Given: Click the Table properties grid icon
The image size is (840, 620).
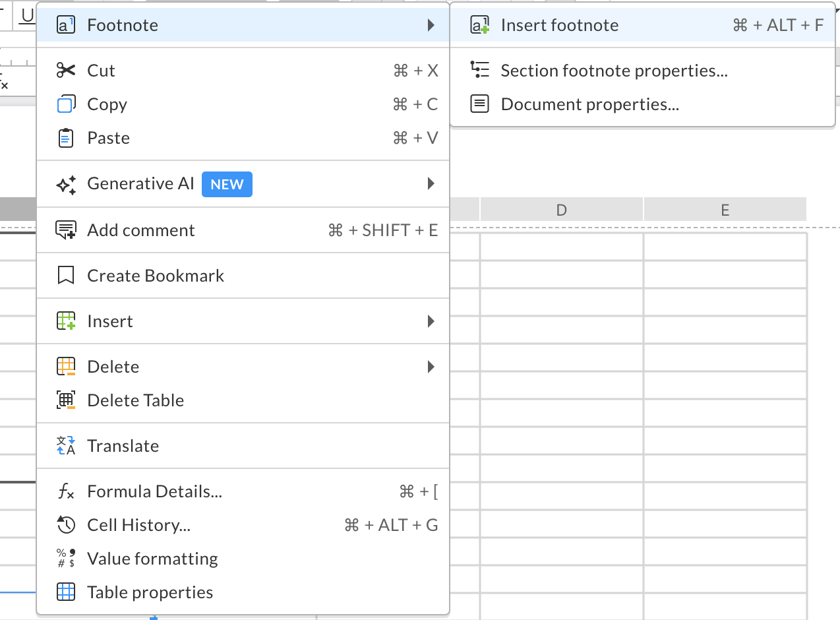Looking at the screenshot, I should [66, 592].
